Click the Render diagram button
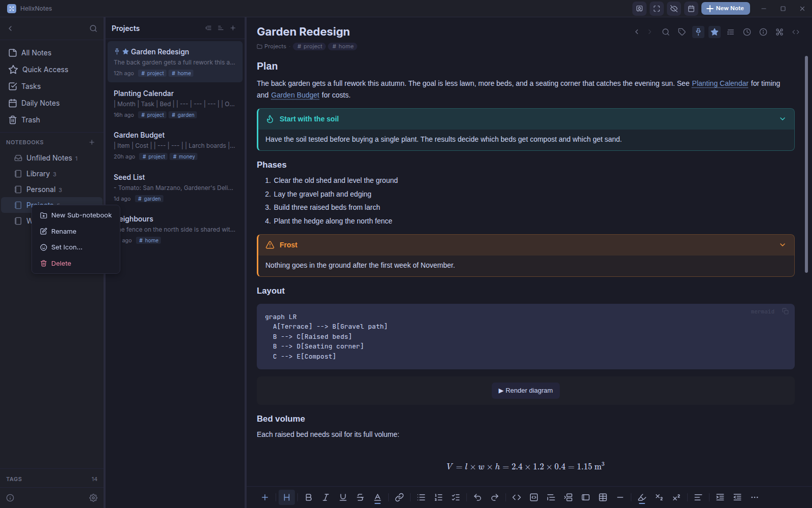 tap(526, 391)
